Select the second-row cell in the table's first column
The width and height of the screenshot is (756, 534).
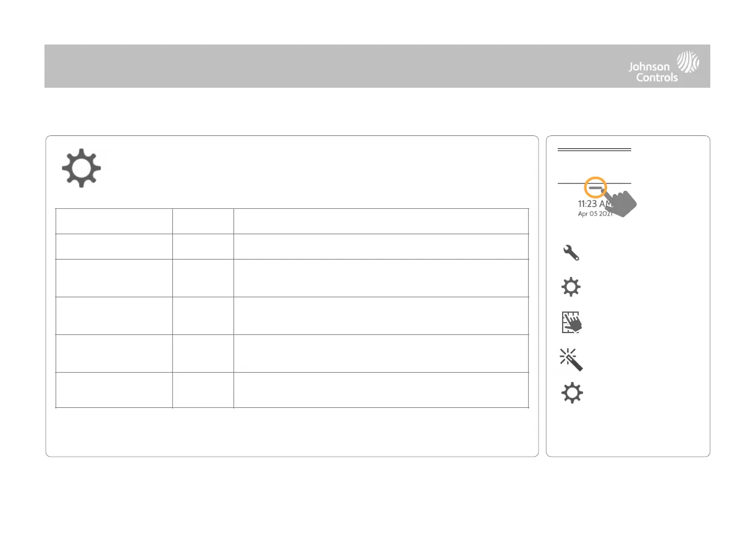[x=114, y=246]
